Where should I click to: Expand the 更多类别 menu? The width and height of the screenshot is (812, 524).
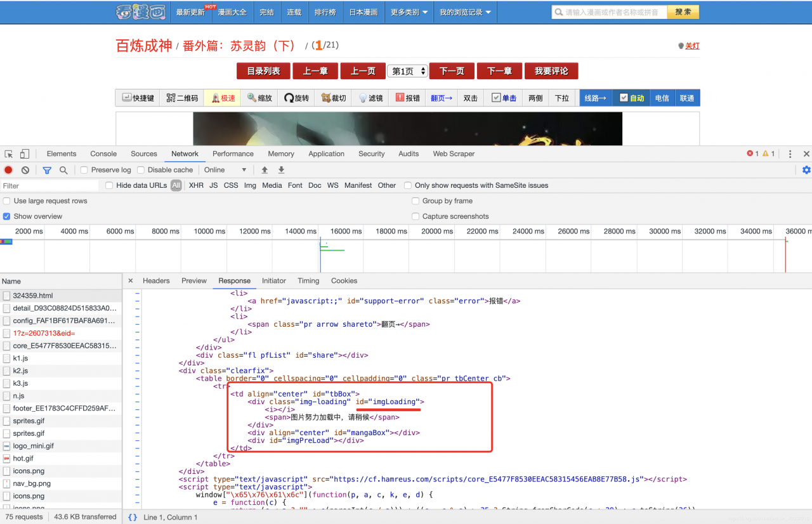pos(409,12)
